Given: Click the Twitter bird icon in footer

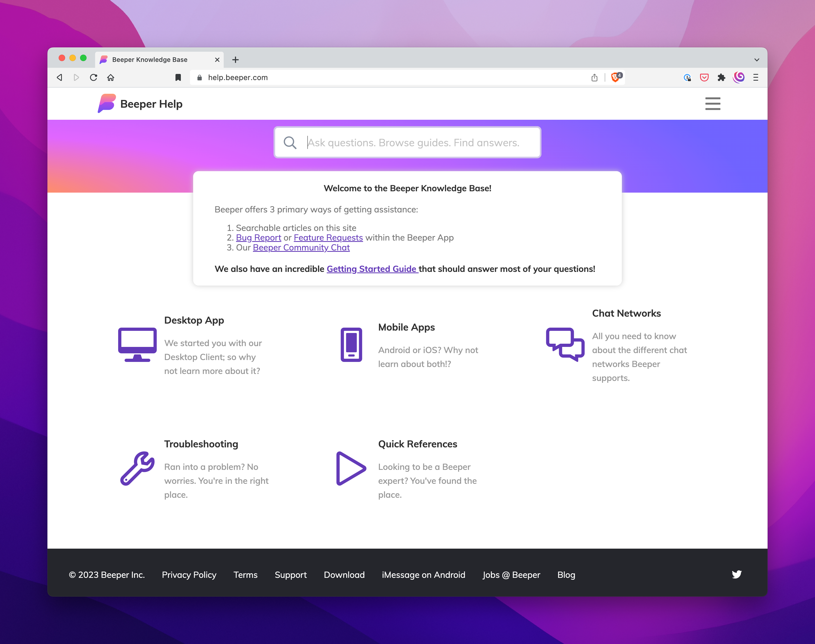Looking at the screenshot, I should tap(737, 574).
